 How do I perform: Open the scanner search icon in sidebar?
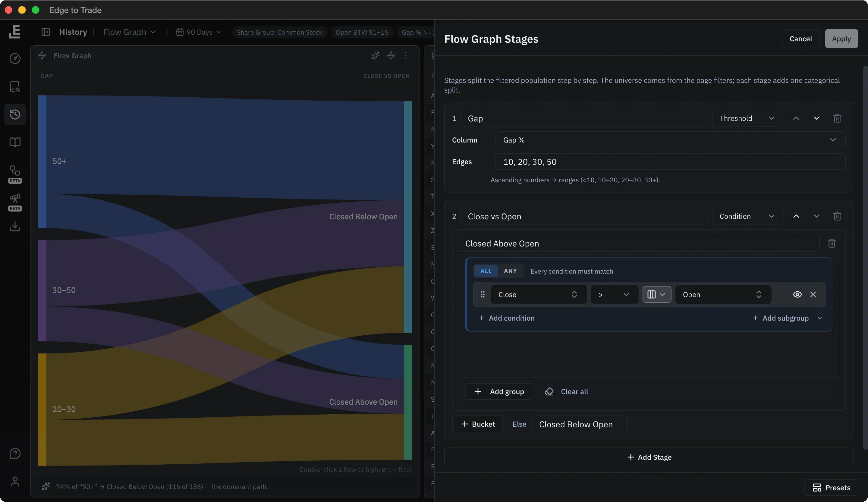pyautogui.click(x=15, y=86)
